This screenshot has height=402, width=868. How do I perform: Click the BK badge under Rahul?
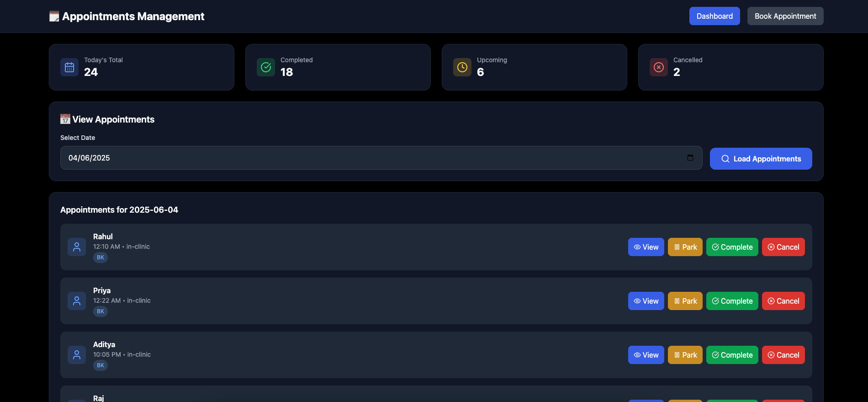pos(101,257)
